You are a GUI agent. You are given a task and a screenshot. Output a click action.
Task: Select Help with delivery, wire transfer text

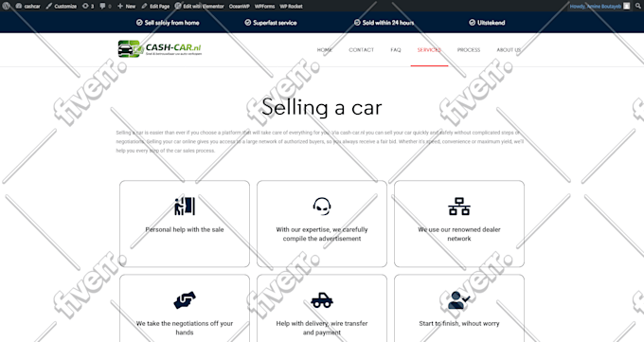(x=322, y=328)
